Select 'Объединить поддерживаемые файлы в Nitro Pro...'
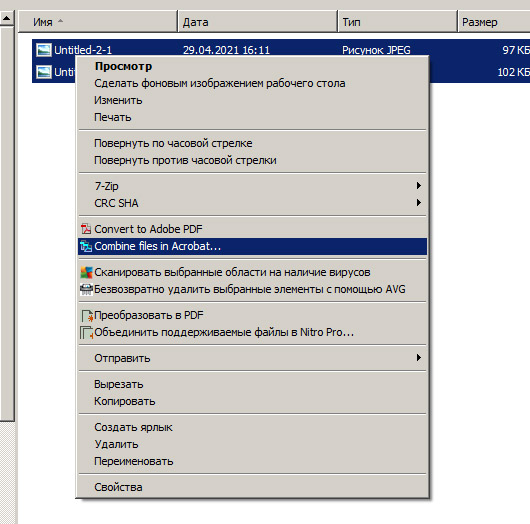The width and height of the screenshot is (530, 524). click(252, 332)
